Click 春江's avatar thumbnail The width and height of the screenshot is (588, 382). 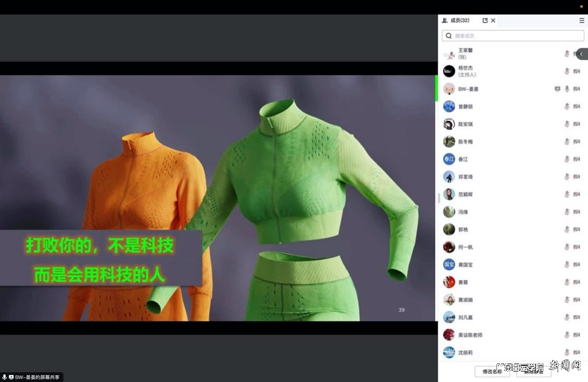click(448, 159)
